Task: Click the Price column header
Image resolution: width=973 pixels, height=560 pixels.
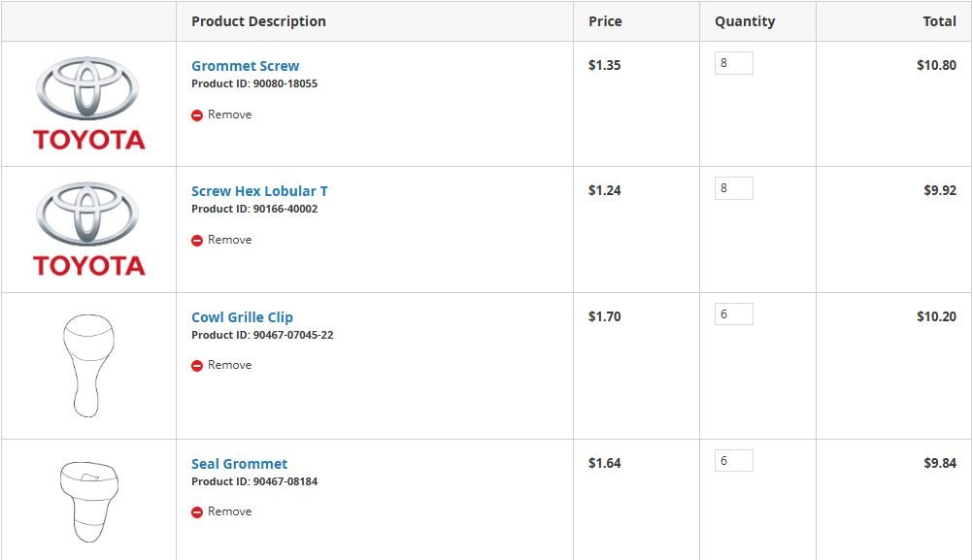Action: tap(605, 21)
